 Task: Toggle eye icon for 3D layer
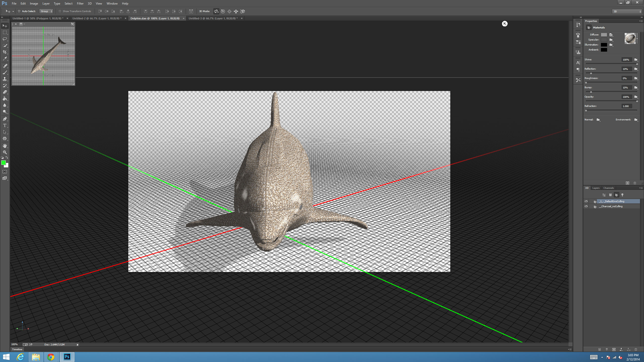click(x=586, y=201)
